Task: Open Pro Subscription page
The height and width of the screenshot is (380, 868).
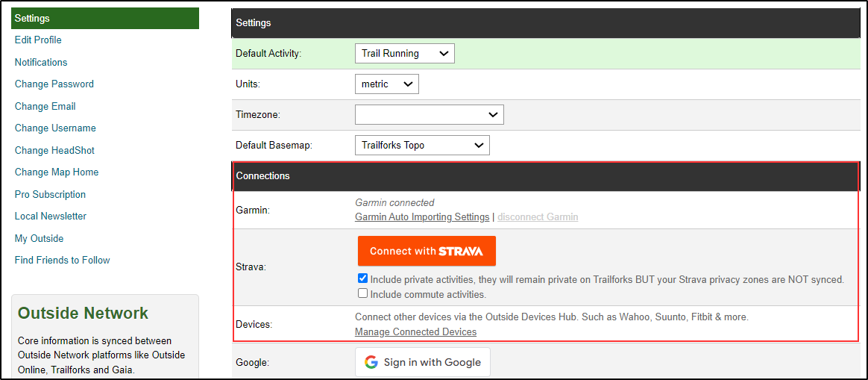Action: coord(50,195)
